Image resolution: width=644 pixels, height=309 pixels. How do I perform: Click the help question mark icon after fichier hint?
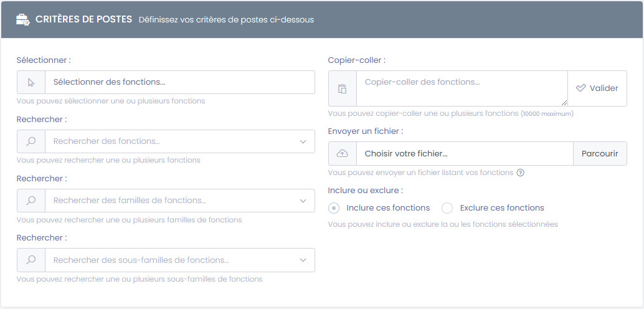(x=520, y=173)
